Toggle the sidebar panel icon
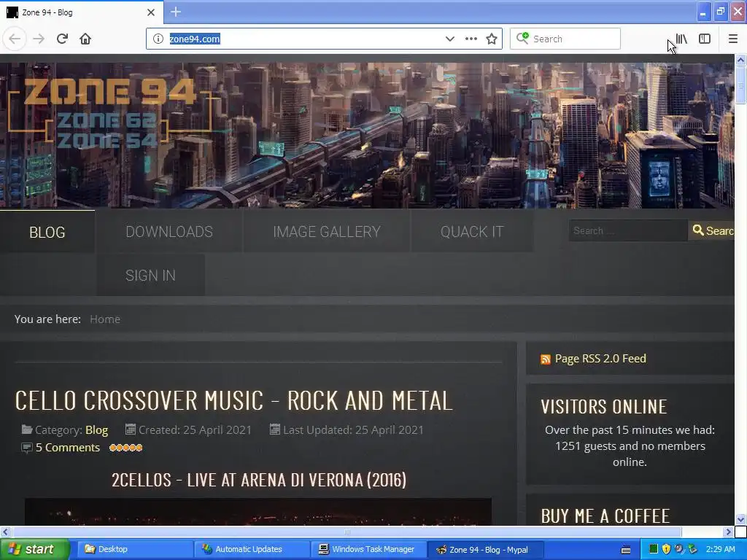Screen dimensions: 747x560 [x=705, y=39]
